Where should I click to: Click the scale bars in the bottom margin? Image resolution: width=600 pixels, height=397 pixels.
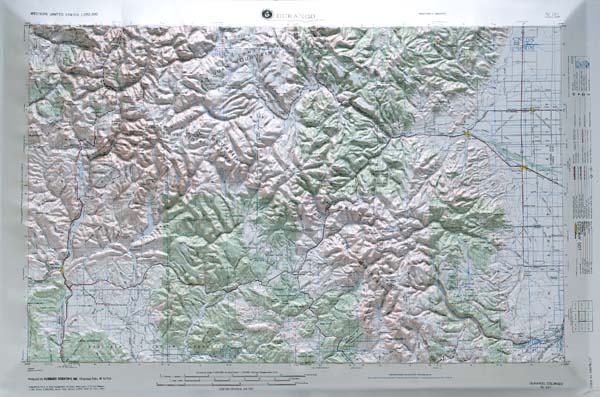coord(233,379)
